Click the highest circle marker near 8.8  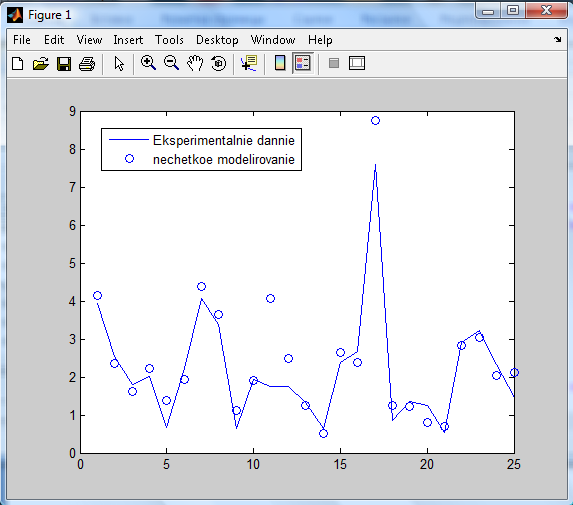point(375,120)
